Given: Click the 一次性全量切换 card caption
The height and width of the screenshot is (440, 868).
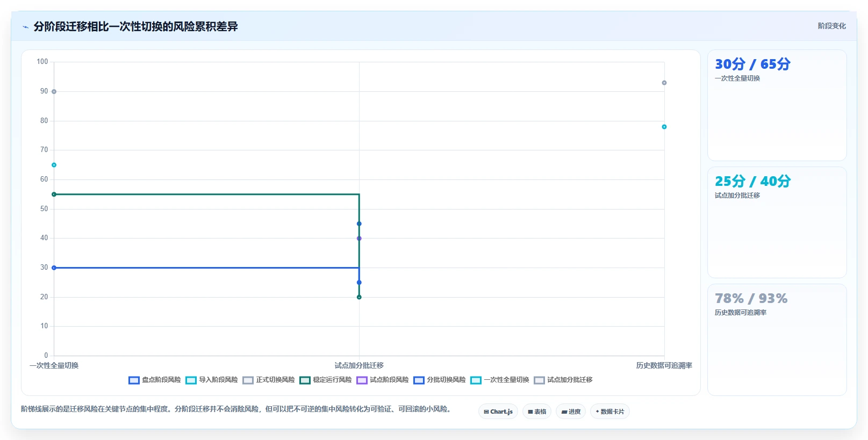Looking at the screenshot, I should [737, 78].
